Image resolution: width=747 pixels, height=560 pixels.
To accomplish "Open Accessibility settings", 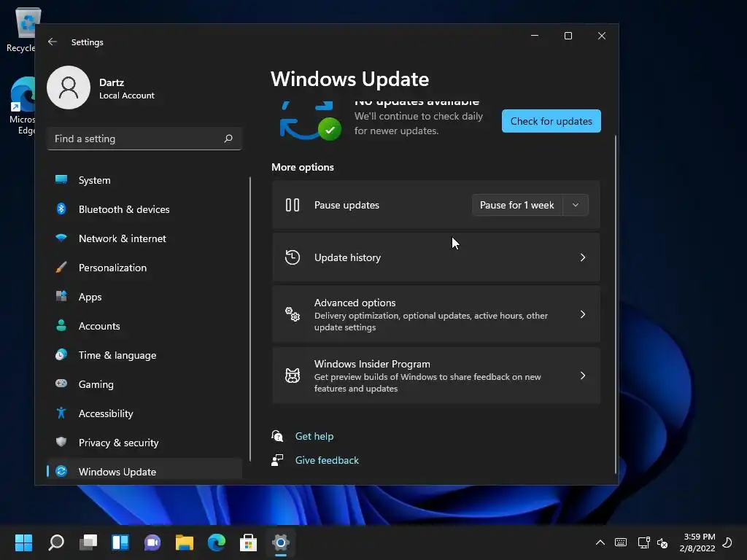I will pos(144,413).
